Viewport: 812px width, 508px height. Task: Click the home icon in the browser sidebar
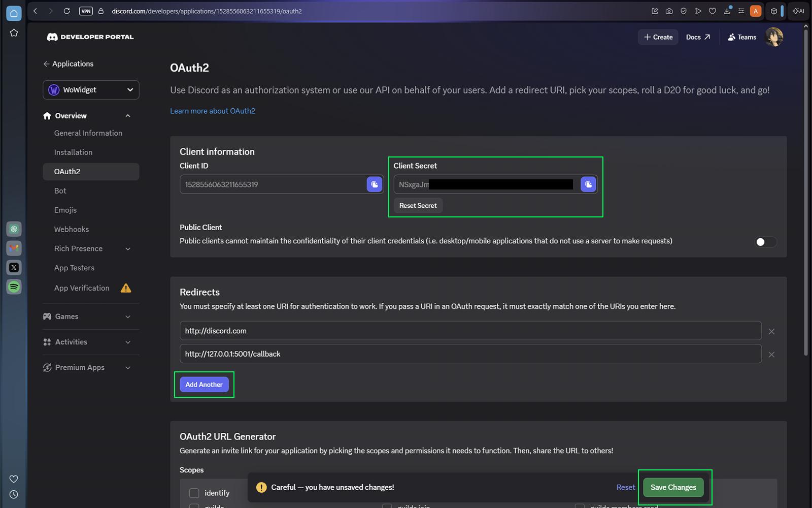pyautogui.click(x=14, y=13)
